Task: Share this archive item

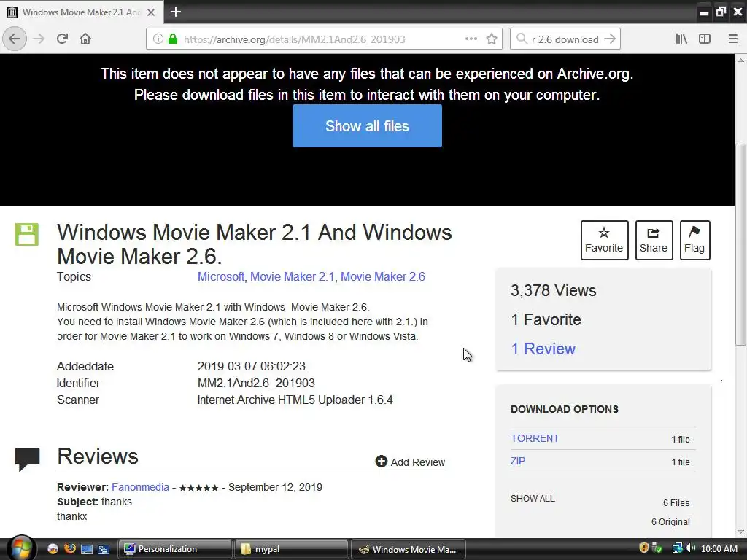Action: (654, 240)
